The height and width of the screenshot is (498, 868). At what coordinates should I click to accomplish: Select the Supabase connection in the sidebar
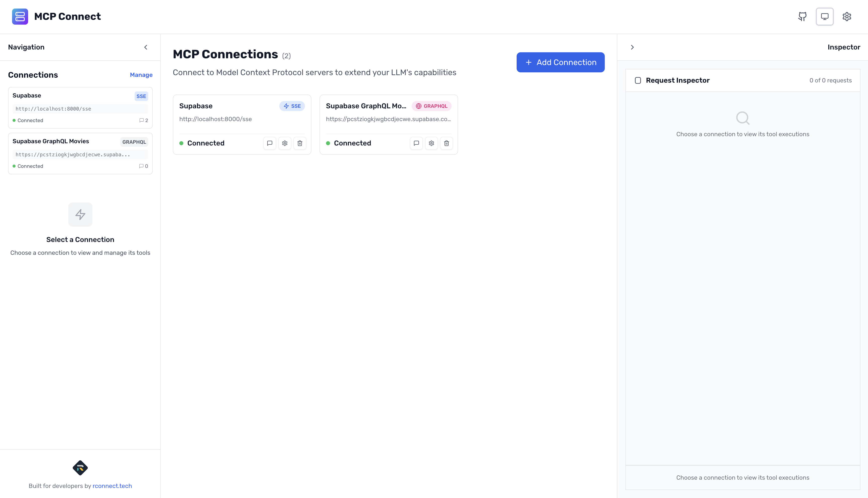[80, 107]
